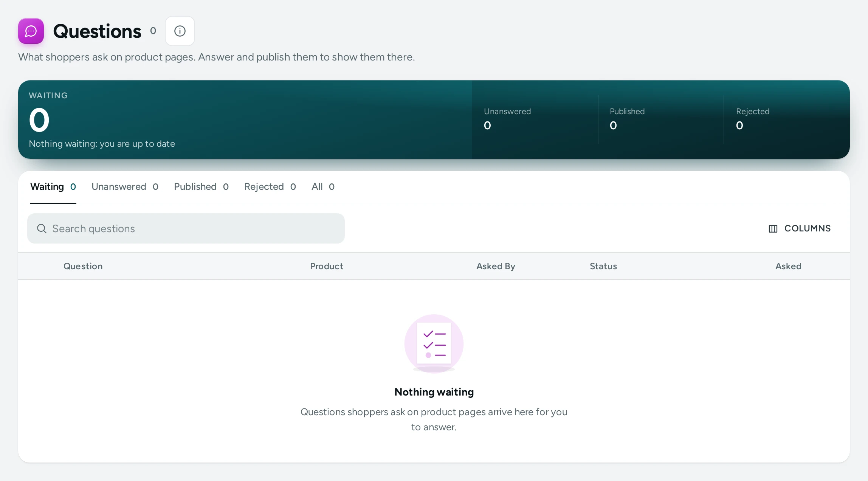This screenshot has height=481, width=868.
Task: Click 'Nothing waiting: you are up to date'
Action: [x=102, y=144]
